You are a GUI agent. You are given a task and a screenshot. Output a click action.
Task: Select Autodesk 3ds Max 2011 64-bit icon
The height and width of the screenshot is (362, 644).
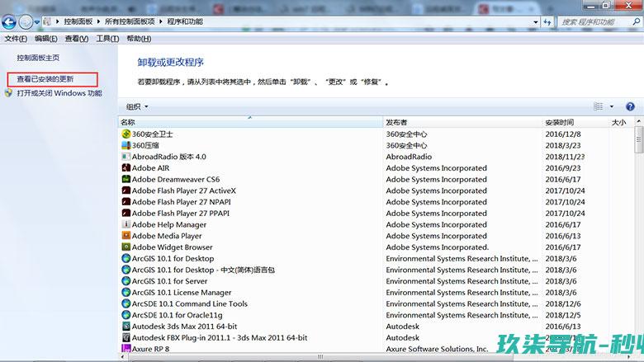click(x=126, y=327)
